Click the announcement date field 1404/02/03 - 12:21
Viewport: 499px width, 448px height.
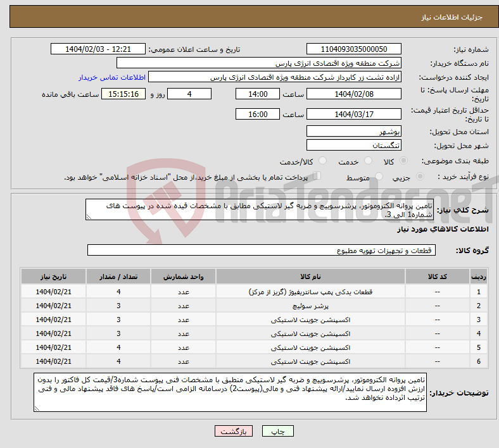[x=98, y=49]
